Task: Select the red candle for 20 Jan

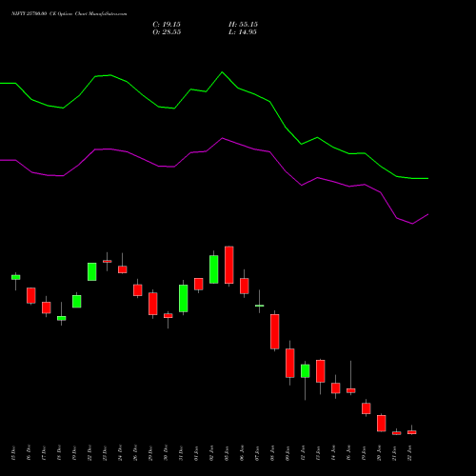Action: pyautogui.click(x=382, y=424)
